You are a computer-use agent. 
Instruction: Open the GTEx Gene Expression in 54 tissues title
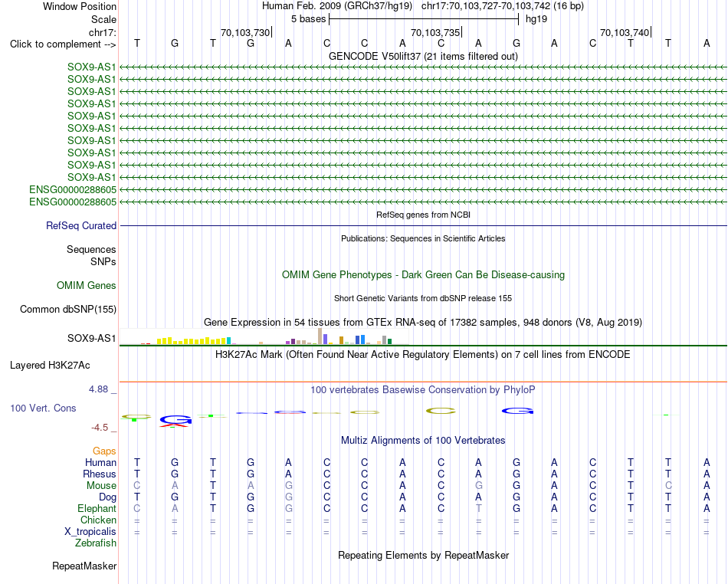pyautogui.click(x=423, y=322)
